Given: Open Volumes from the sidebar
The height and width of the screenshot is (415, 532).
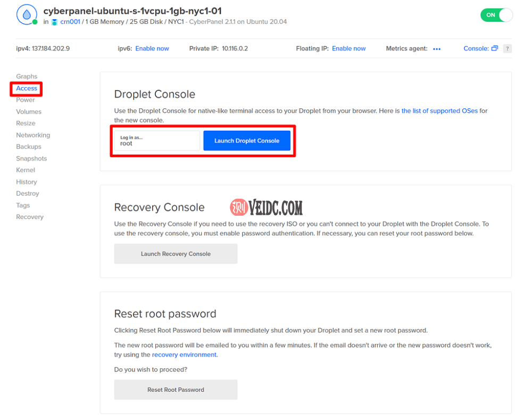Looking at the screenshot, I should (29, 112).
